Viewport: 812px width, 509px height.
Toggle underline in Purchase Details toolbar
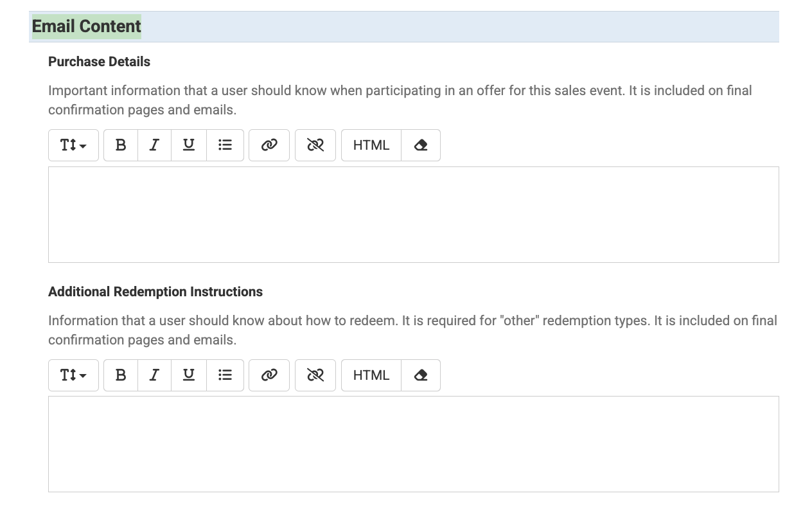[x=189, y=145]
